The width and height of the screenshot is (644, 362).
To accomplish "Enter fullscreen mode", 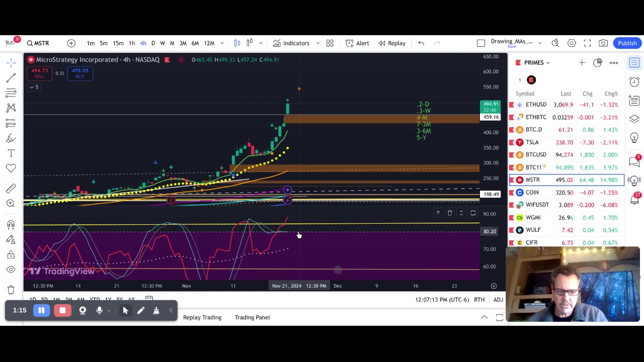I will pos(587,43).
